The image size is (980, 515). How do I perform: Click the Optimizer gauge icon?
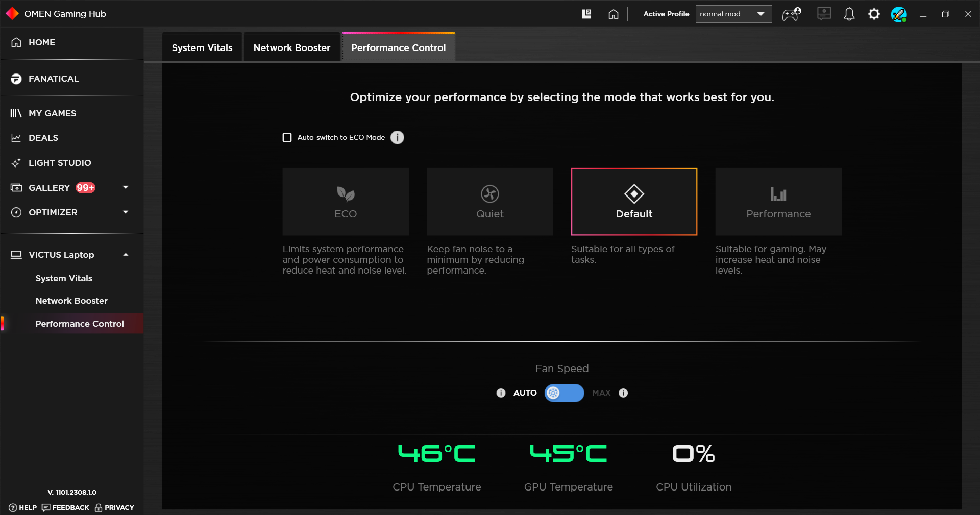16,212
